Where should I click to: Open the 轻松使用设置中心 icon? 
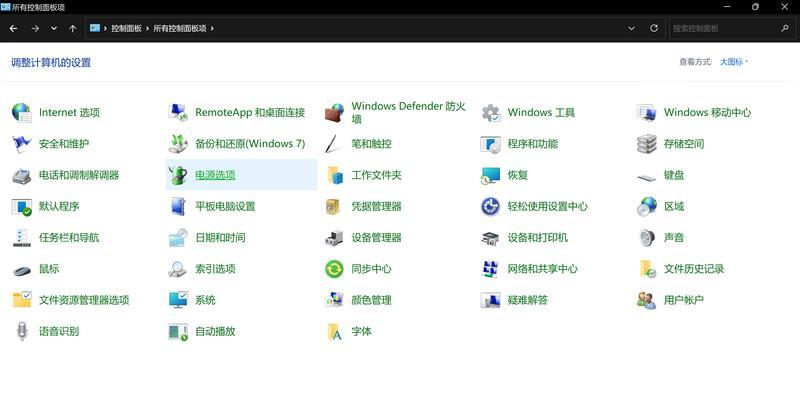click(x=491, y=207)
